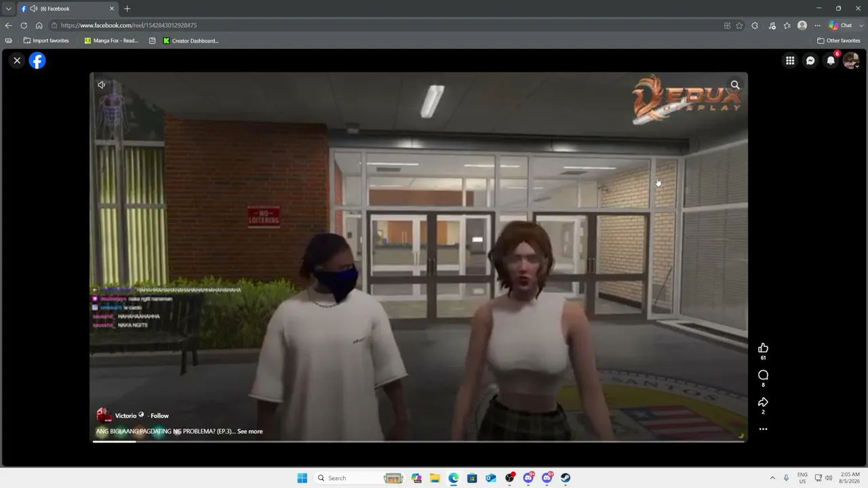
Task: Close the reel viewer with the X button
Action: (17, 60)
